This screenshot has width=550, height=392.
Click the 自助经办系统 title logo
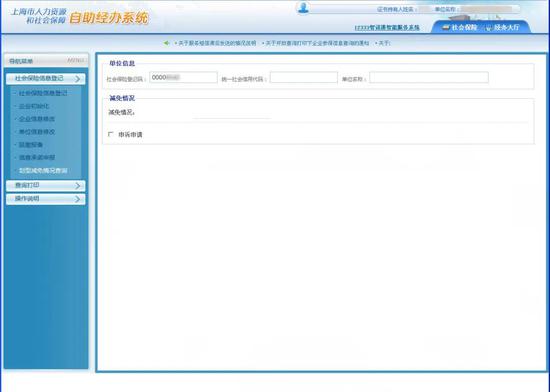109,18
